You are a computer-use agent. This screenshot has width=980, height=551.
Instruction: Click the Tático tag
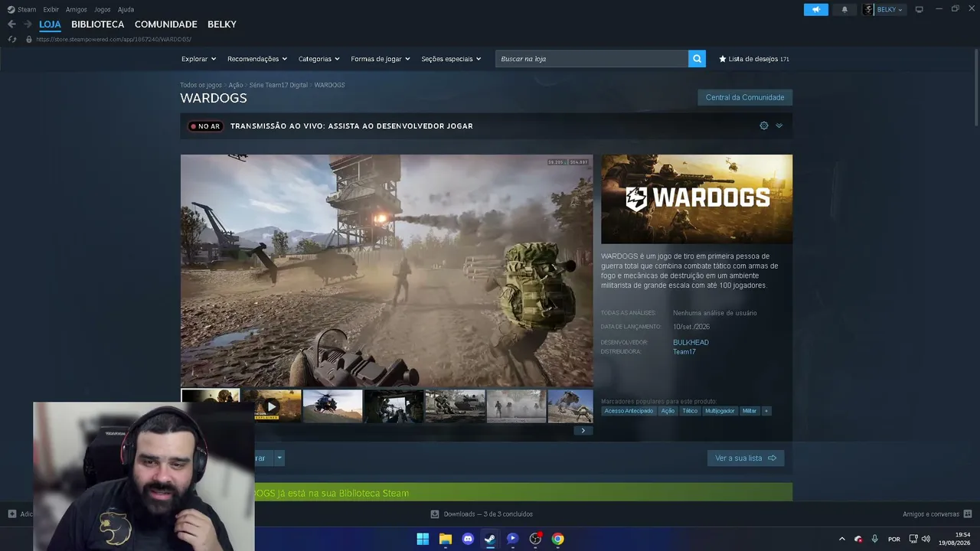click(x=690, y=411)
